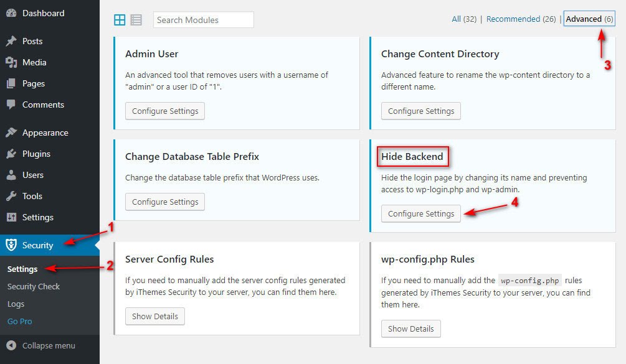Click the Security shield icon
The height and width of the screenshot is (364, 626).
(11, 245)
